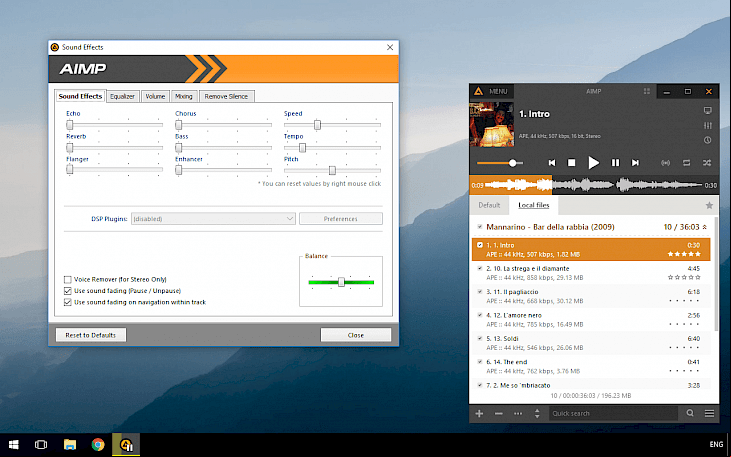Play the current track in AIMP

593,163
